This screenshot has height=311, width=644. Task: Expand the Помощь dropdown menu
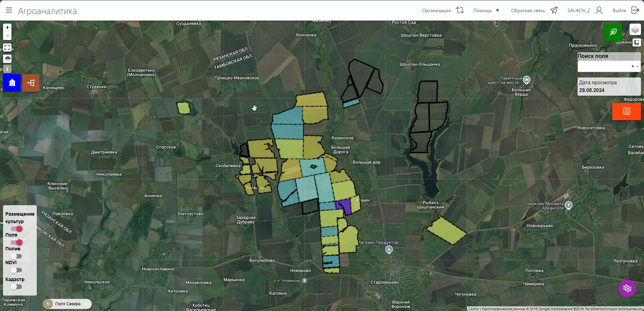(486, 10)
